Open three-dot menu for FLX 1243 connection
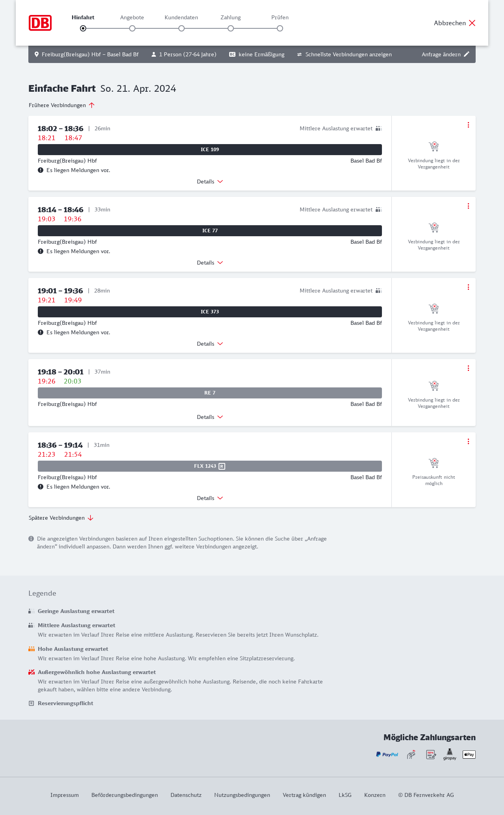The height and width of the screenshot is (815, 504). click(x=468, y=441)
